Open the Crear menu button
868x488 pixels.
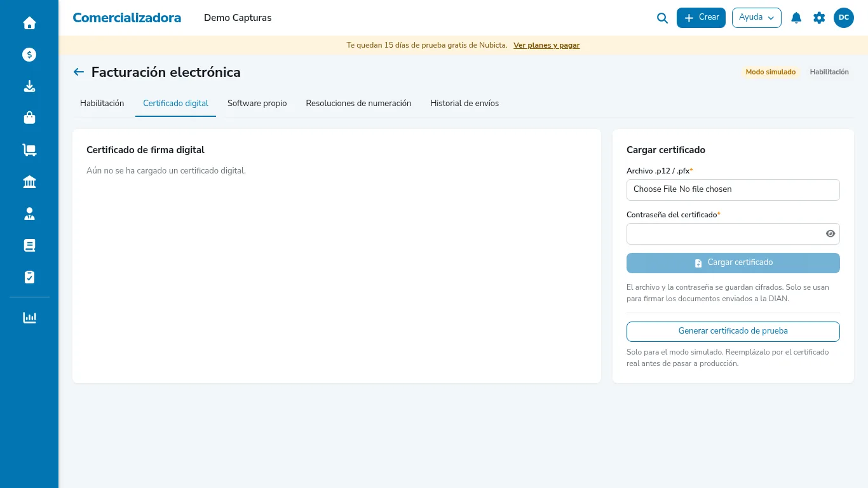coord(701,18)
